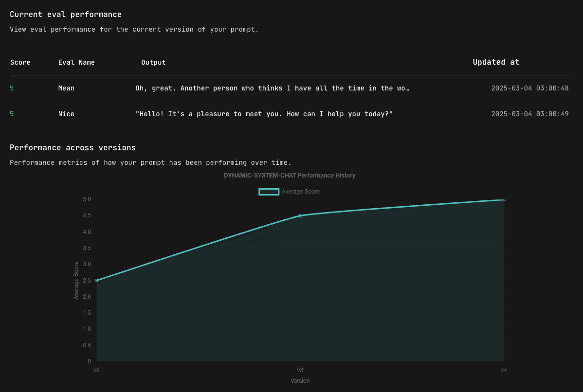Image resolution: width=583 pixels, height=392 pixels.
Task: Click the Eval Name column header
Action: coord(76,62)
